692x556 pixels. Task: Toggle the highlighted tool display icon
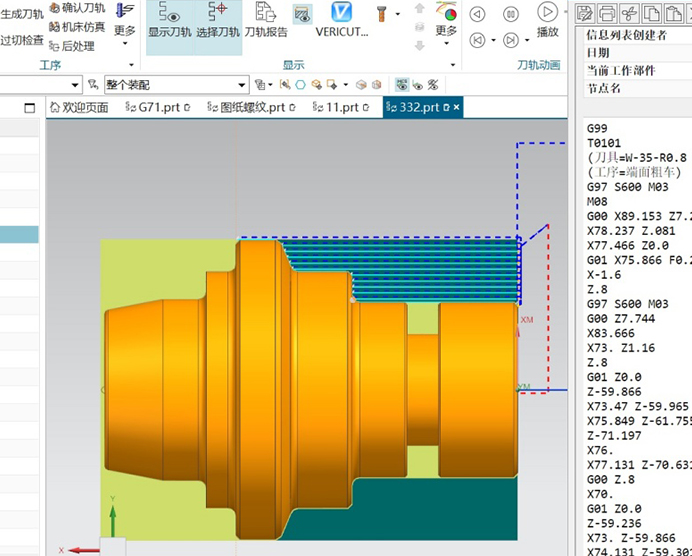(302, 14)
